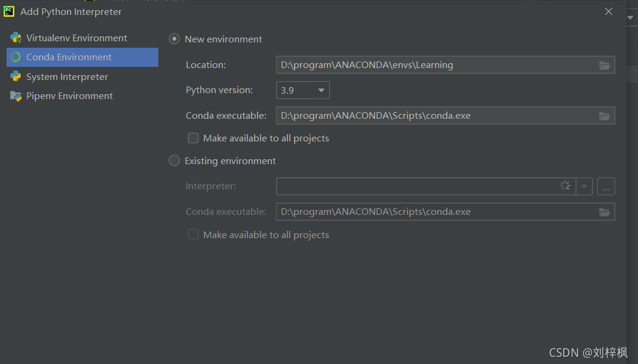Expand the Interpreter dropdown arrow
The width and height of the screenshot is (638, 364).
[584, 186]
